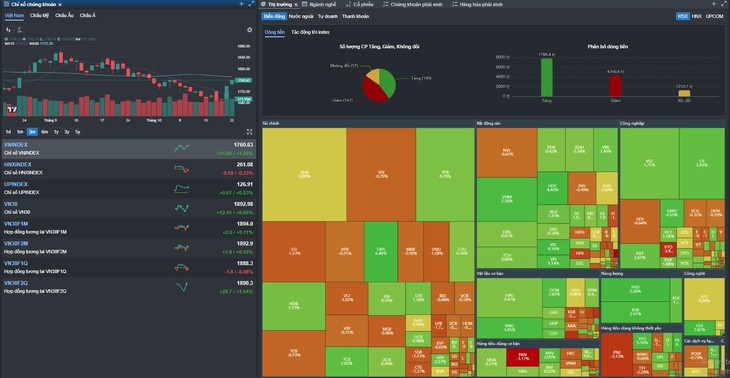Click the green Tăng money-flow bar
The width and height of the screenshot is (730, 378).
coord(547,77)
